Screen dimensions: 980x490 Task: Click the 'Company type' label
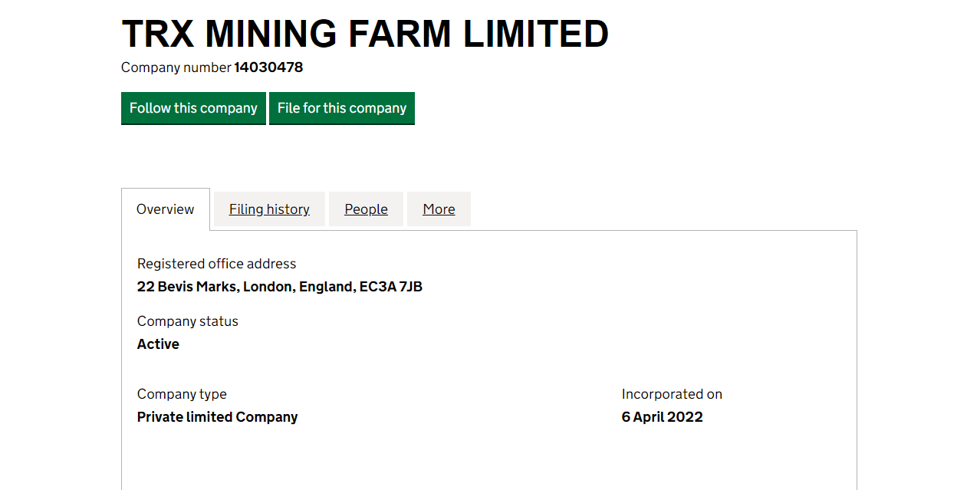[182, 394]
